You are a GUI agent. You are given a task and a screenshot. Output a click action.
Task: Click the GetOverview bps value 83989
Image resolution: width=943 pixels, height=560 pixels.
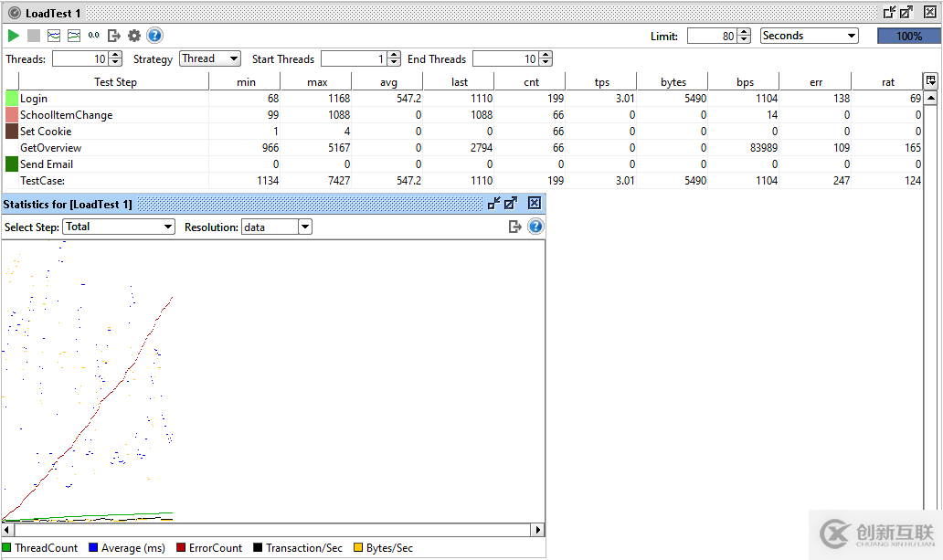764,147
